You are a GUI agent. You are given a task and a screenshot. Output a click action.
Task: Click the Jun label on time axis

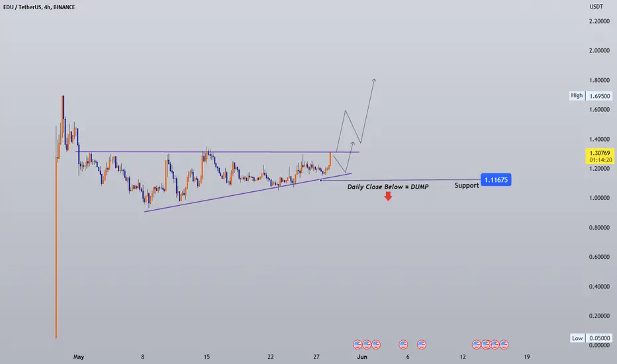point(362,357)
